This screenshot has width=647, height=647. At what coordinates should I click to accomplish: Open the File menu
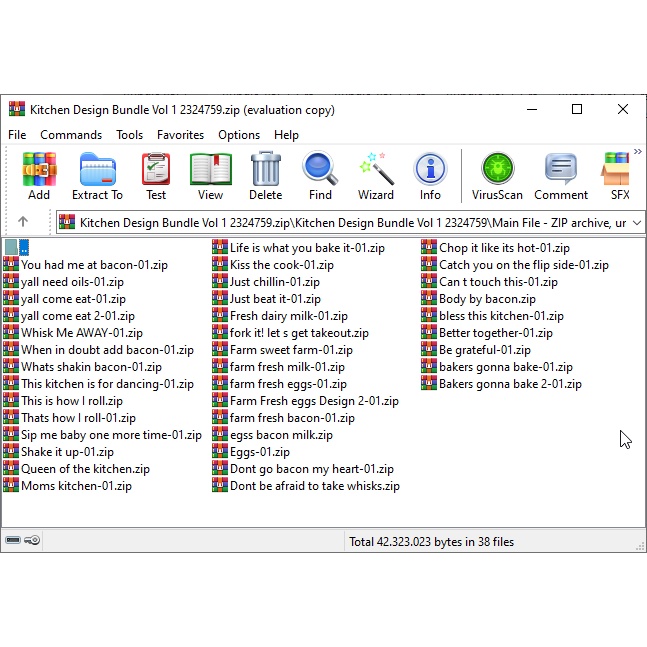coord(17,135)
